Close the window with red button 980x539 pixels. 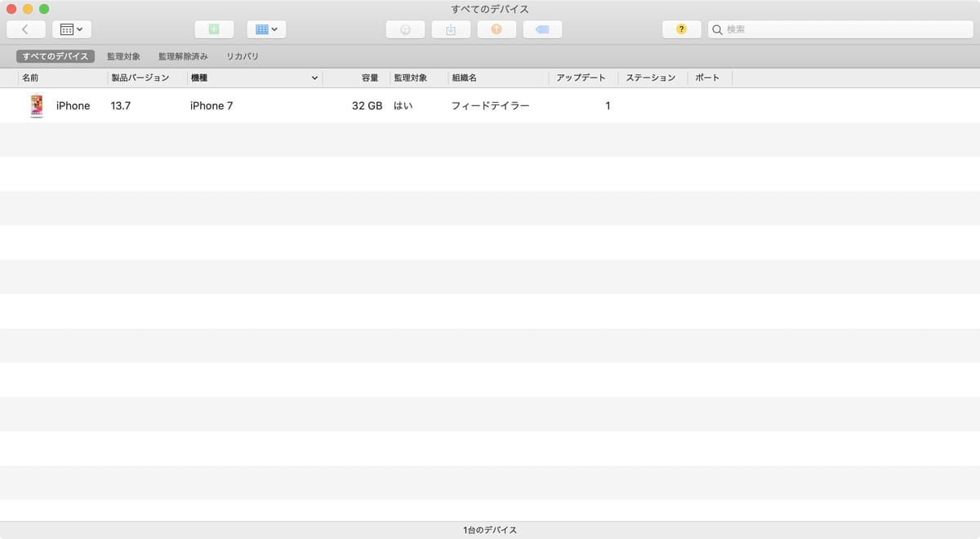[11, 8]
